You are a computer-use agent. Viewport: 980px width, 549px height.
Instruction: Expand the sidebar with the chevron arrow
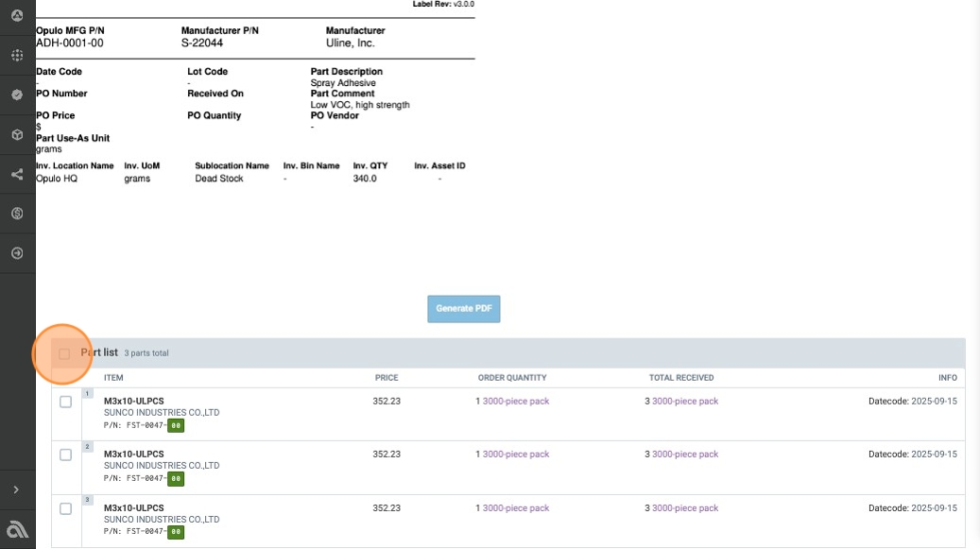pyautogui.click(x=17, y=489)
